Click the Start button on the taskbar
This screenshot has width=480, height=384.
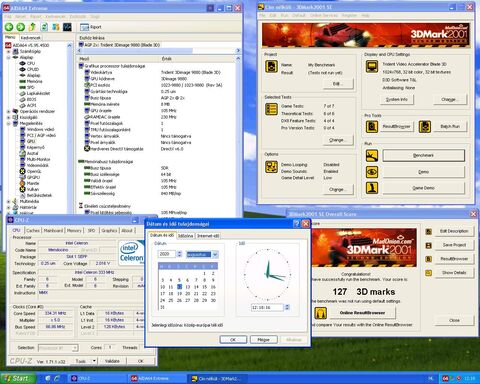18,379
